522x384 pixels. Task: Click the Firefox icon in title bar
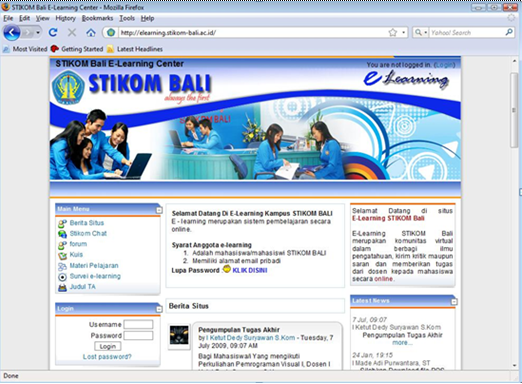6,7
